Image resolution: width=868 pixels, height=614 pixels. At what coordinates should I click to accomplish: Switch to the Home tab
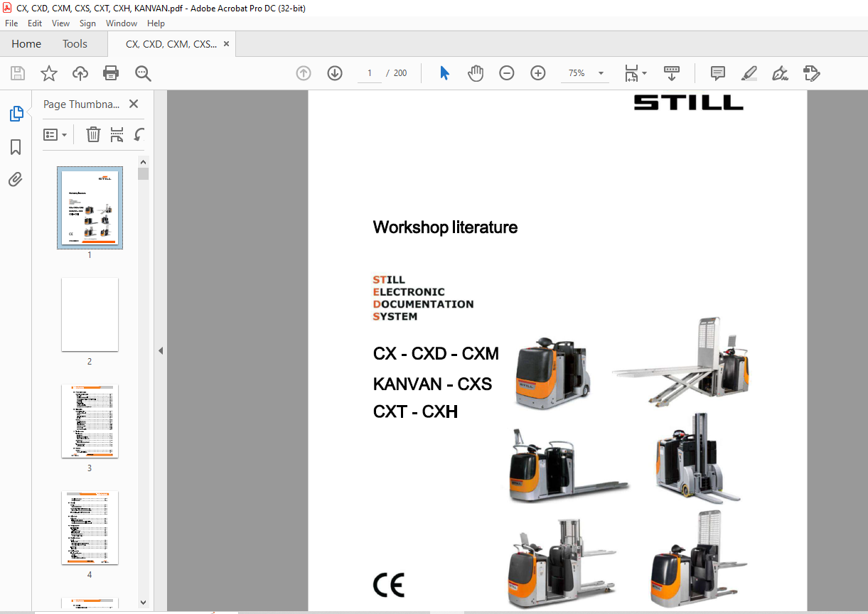(26, 44)
